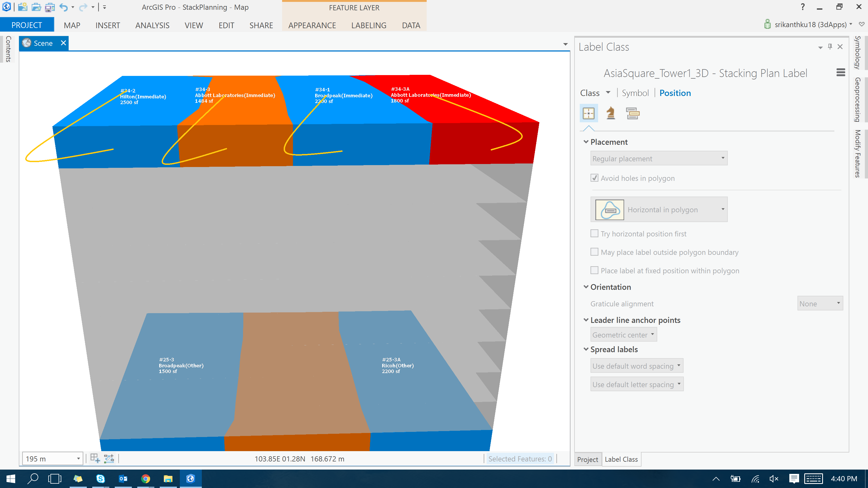Click the snapping grid icon in status bar

click(95, 458)
